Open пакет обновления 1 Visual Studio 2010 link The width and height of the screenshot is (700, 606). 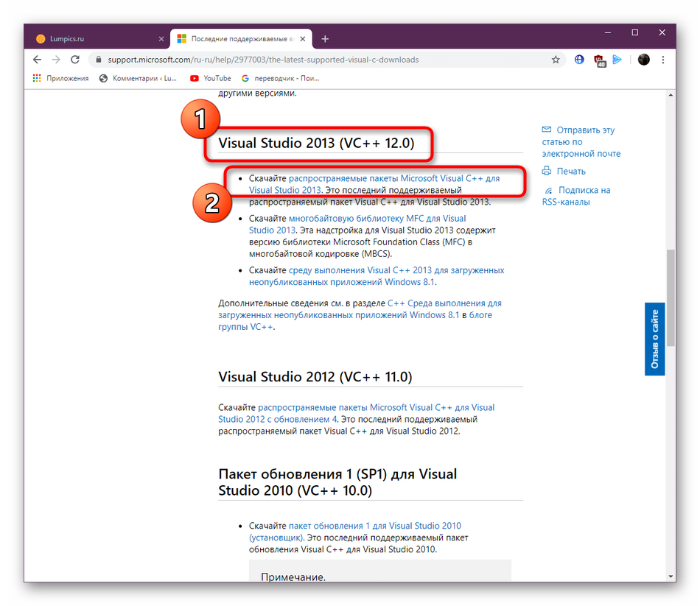(x=355, y=532)
